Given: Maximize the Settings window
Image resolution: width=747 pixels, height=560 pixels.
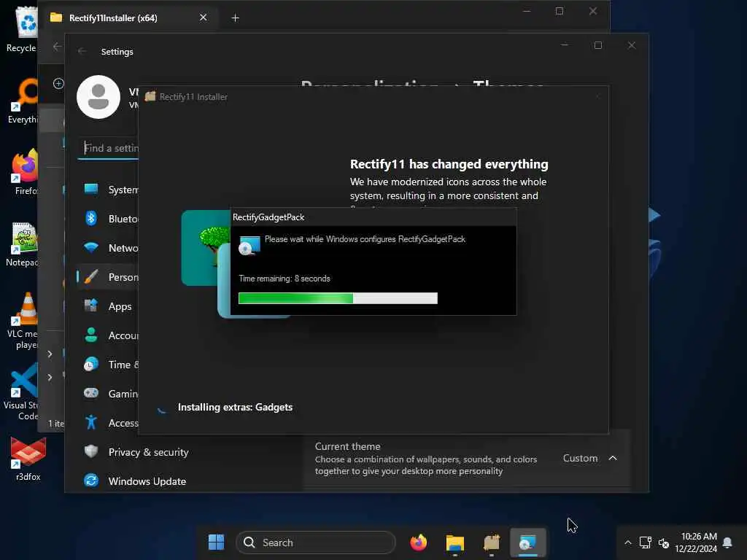Looking at the screenshot, I should point(598,45).
